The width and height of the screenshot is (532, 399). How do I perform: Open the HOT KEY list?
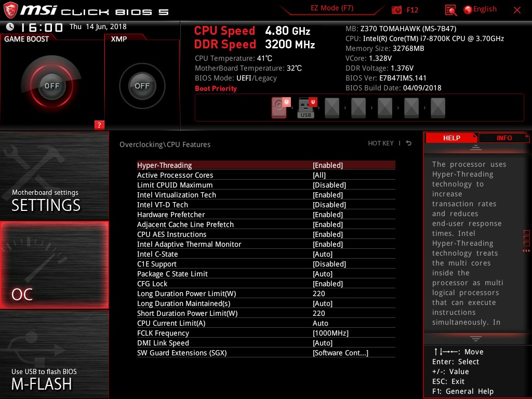coord(381,143)
